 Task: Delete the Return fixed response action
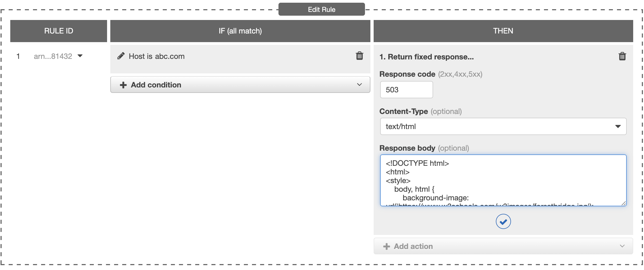pos(622,56)
